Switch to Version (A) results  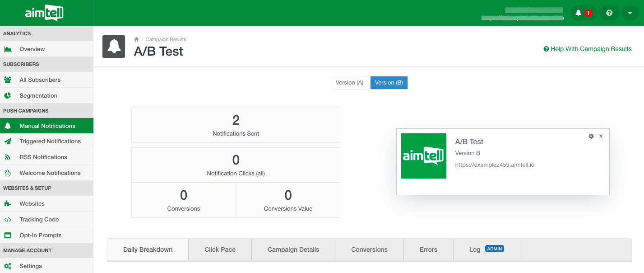[x=349, y=83]
